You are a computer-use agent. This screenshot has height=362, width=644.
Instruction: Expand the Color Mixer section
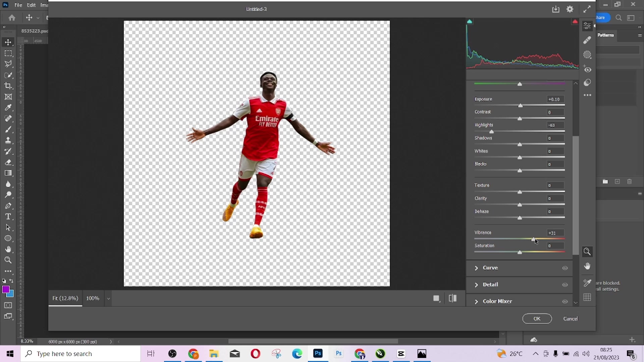point(476,302)
